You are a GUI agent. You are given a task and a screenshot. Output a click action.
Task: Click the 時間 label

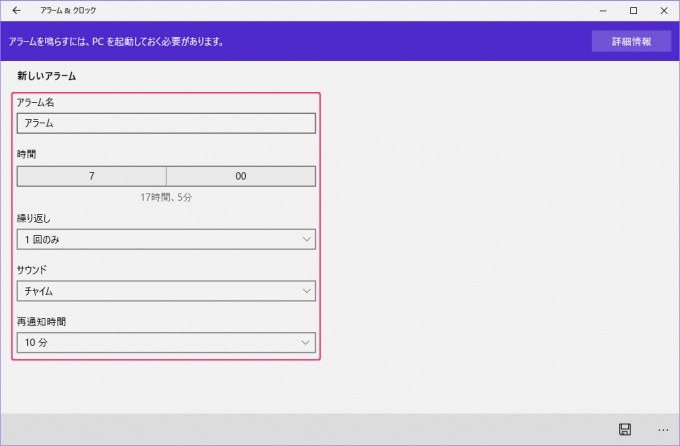coord(26,154)
